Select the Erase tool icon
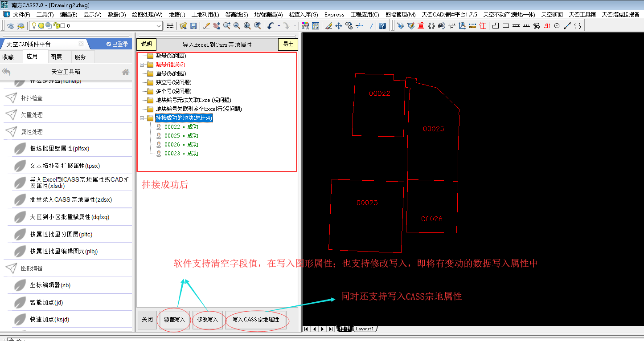Screen dimensions: 644x341 tap(329, 26)
